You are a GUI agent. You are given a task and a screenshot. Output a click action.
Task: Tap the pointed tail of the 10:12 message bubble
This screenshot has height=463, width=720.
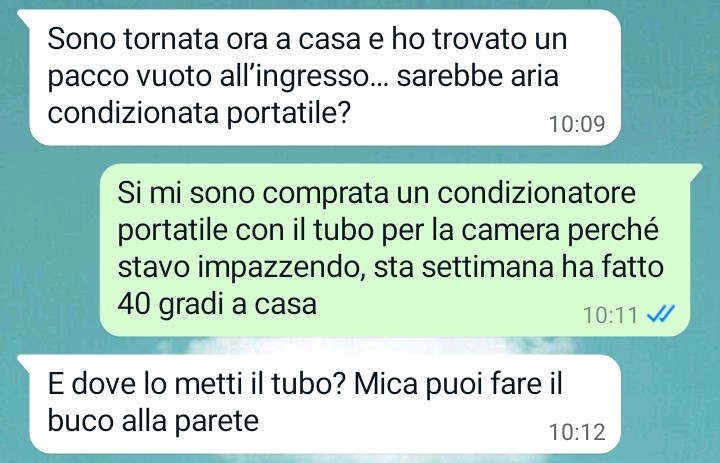click(x=25, y=361)
